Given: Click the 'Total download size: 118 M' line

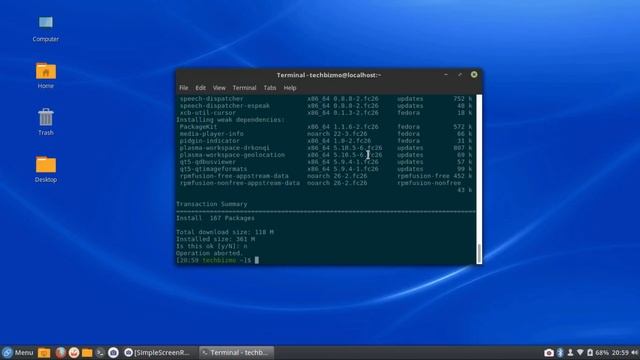Looking at the screenshot, I should (x=225, y=232).
